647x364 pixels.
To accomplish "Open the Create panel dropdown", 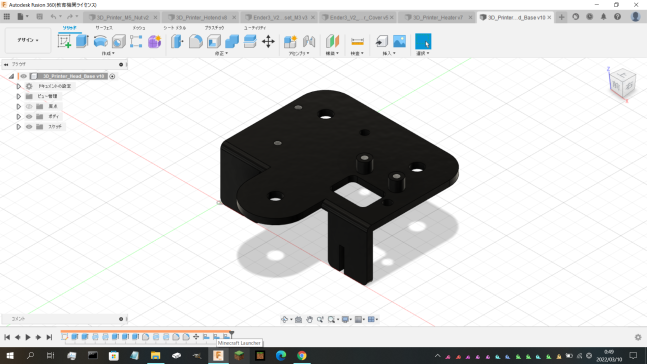I will coord(108,54).
